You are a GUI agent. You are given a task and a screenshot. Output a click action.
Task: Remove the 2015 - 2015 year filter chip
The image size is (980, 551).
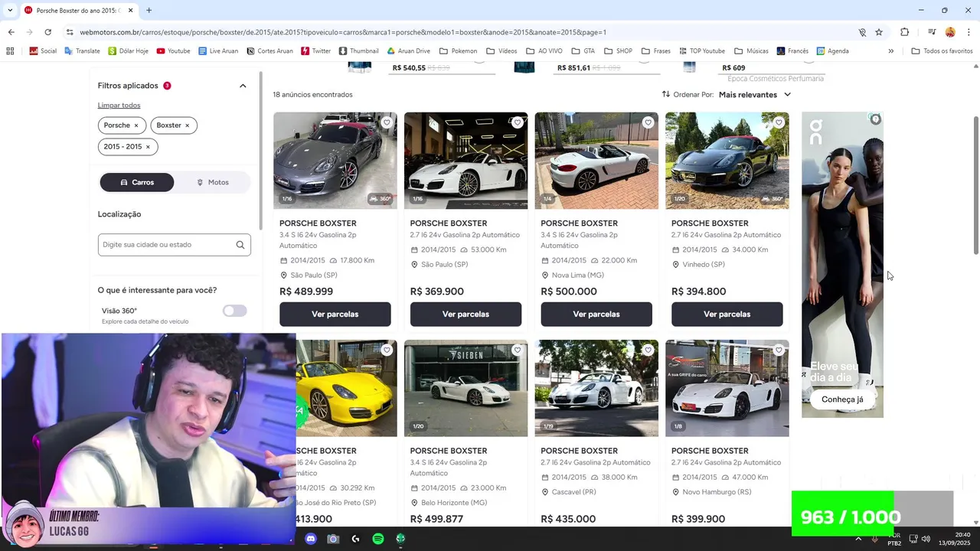coord(148,147)
